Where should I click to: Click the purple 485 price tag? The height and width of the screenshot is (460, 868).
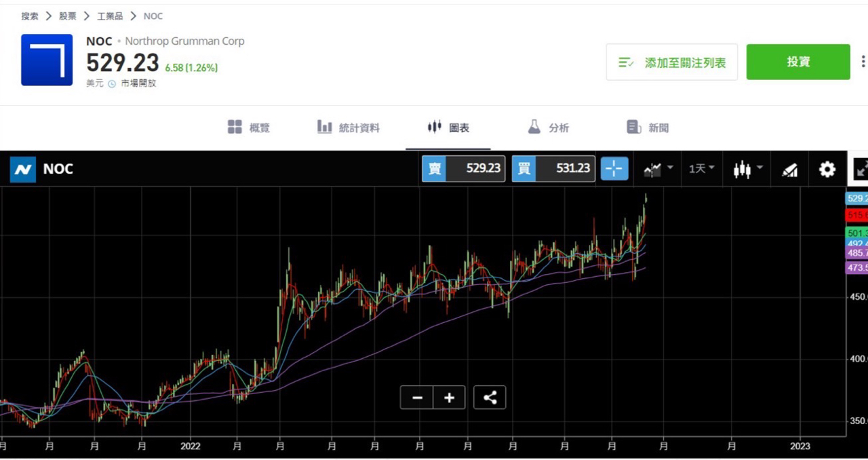click(856, 253)
